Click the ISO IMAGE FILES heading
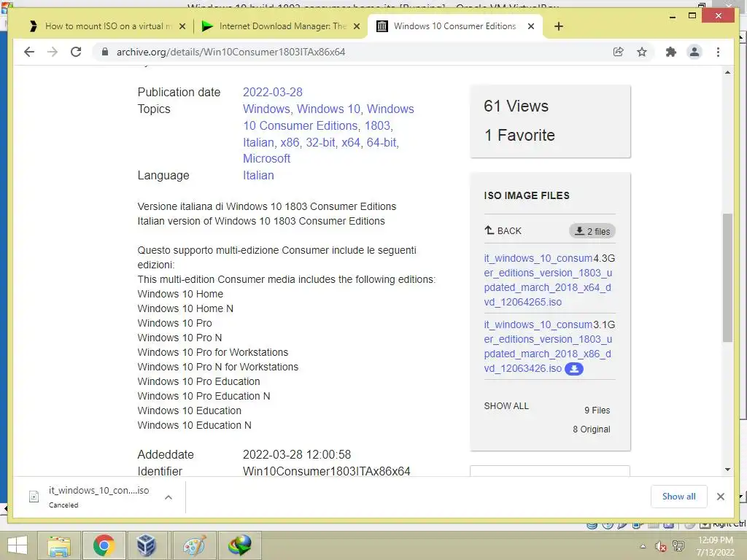The height and width of the screenshot is (560, 747). point(527,195)
